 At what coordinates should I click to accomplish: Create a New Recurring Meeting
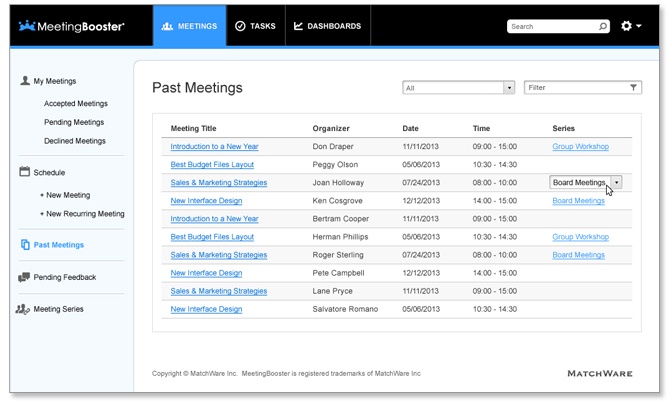point(82,214)
